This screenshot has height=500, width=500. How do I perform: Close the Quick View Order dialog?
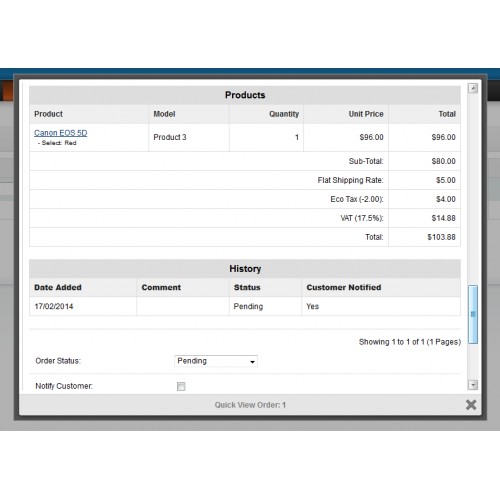point(471,405)
